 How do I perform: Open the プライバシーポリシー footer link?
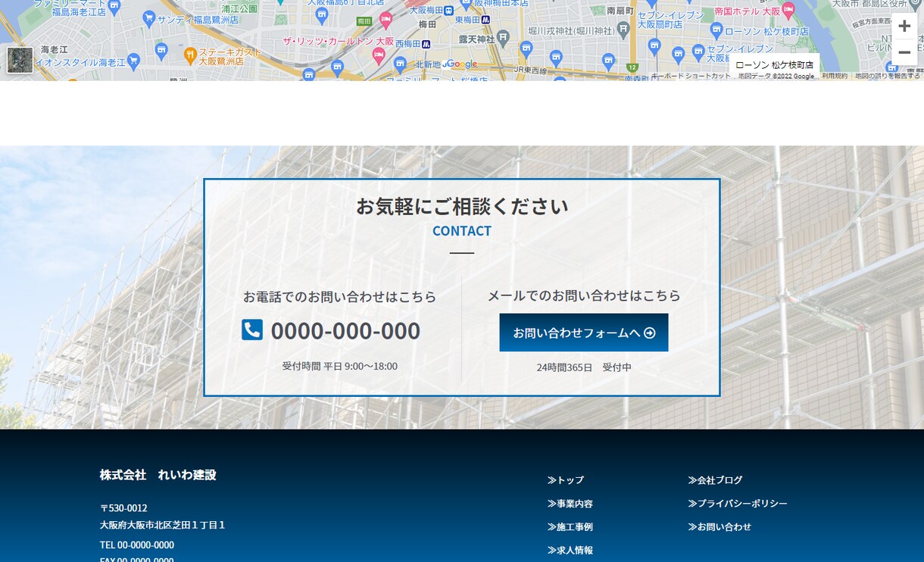point(738,504)
